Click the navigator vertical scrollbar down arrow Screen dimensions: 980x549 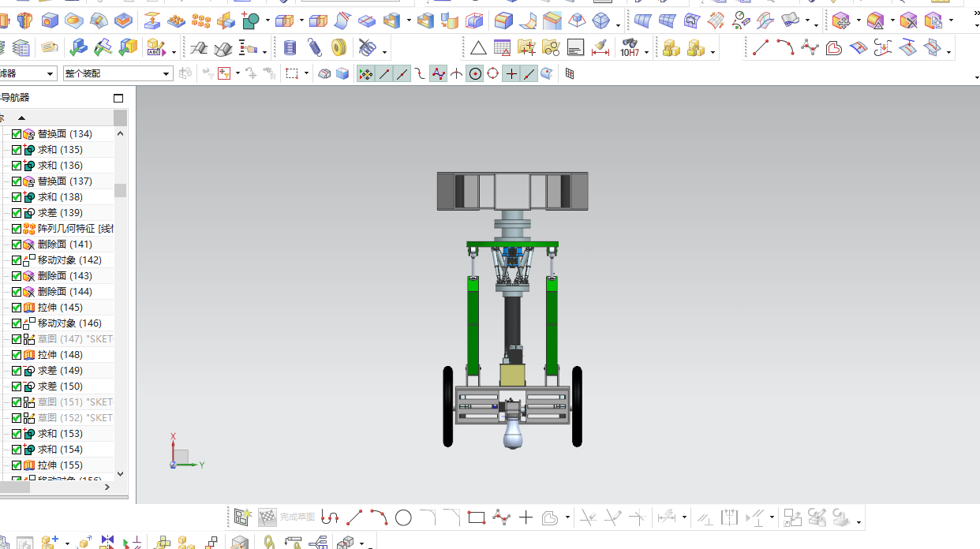tap(120, 474)
